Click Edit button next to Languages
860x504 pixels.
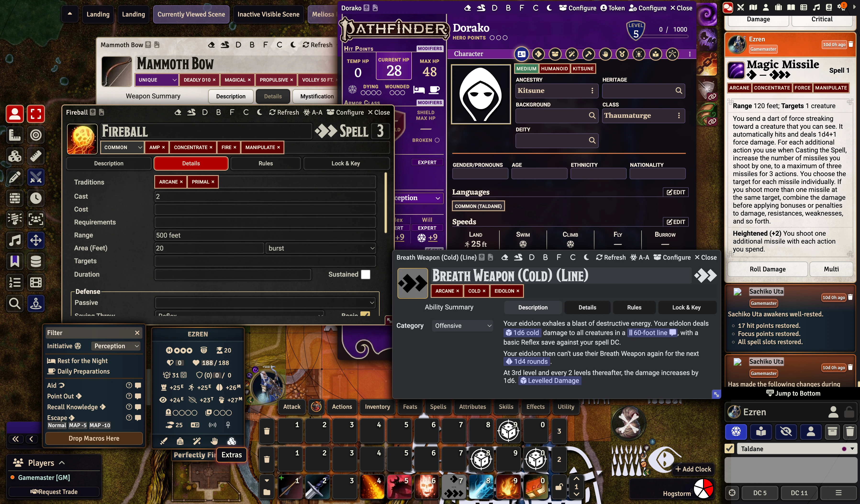pyautogui.click(x=675, y=192)
